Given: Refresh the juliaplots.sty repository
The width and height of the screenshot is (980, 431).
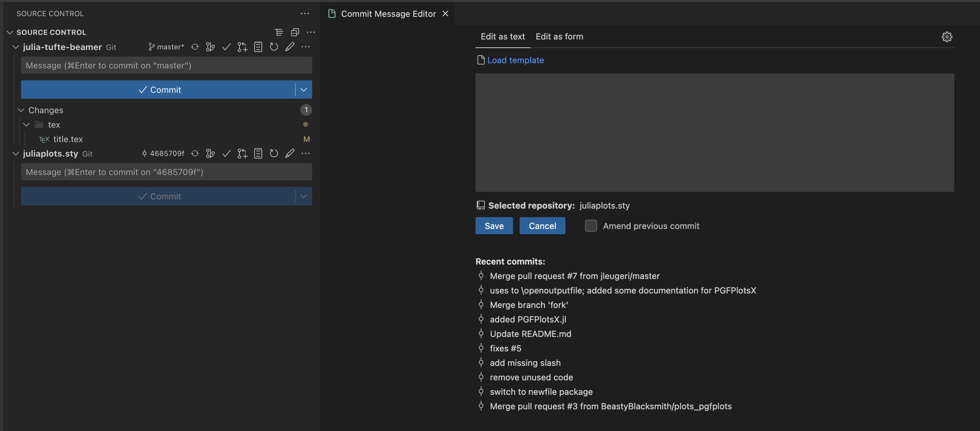Looking at the screenshot, I should tap(274, 153).
